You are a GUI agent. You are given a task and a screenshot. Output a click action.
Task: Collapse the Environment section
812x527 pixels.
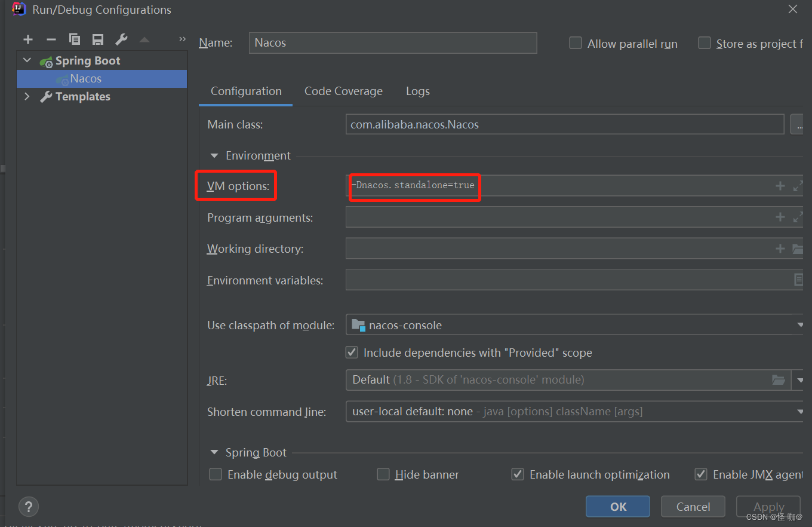click(214, 155)
